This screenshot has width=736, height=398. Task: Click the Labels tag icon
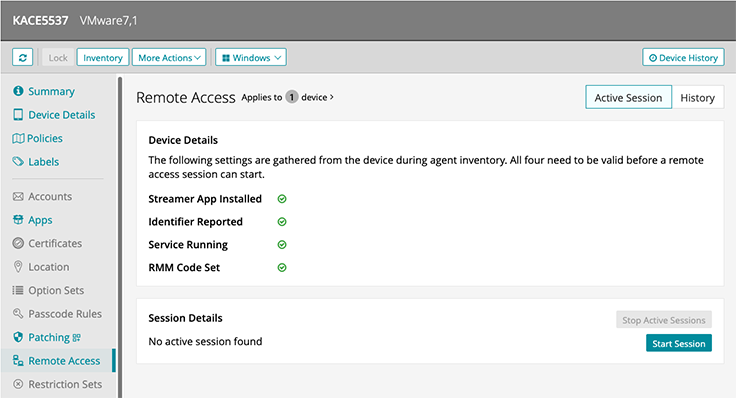18,161
